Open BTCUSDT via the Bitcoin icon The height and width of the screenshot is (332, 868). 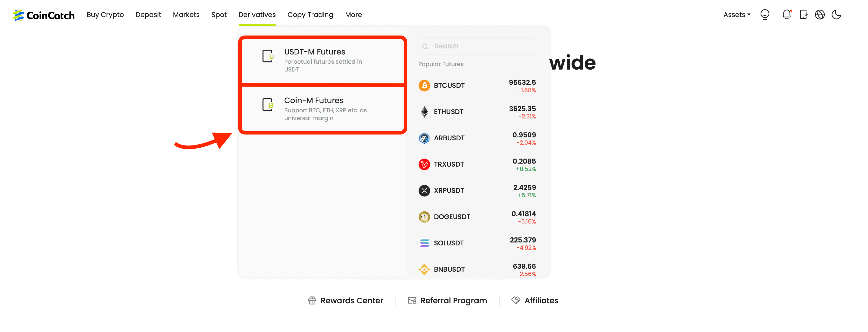tap(424, 86)
